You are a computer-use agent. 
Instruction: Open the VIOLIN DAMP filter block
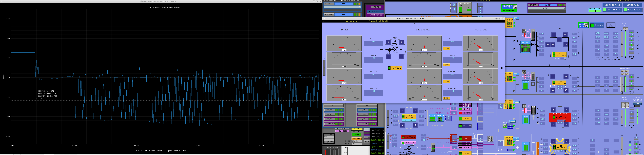[x=465, y=126]
